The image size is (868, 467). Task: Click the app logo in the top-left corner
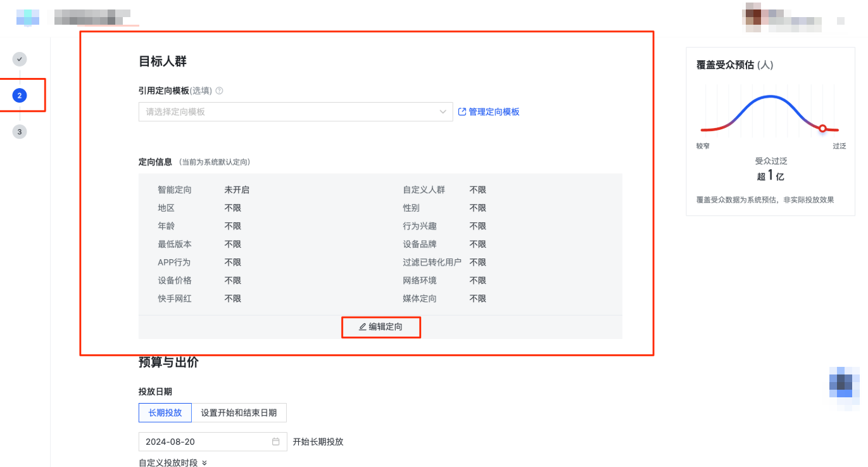point(28,17)
